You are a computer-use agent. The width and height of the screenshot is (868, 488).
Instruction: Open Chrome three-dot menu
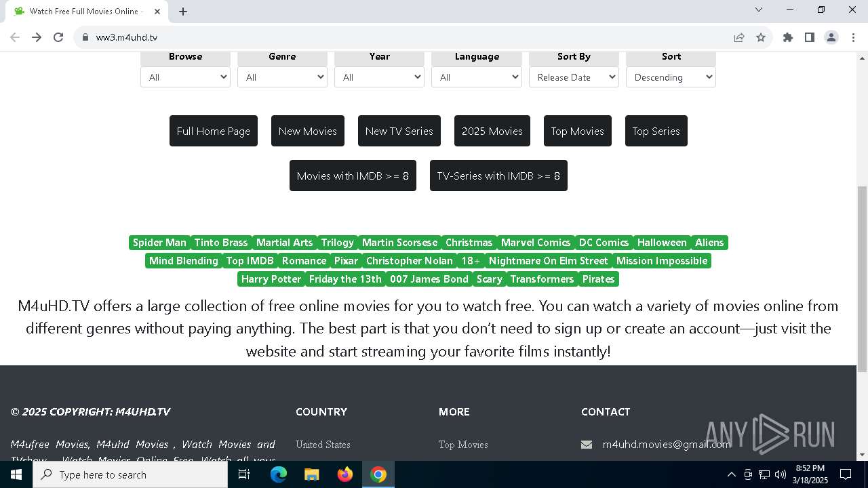[853, 37]
